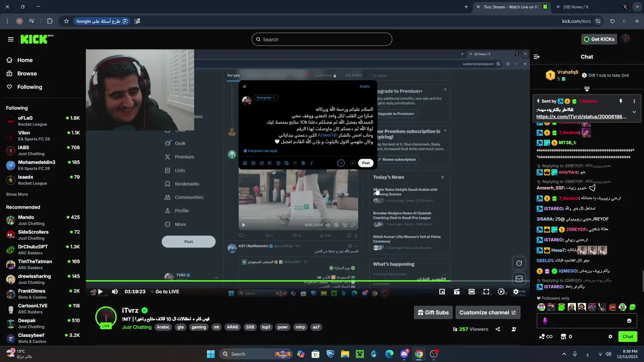Open Just Chatting category link
Image resolution: width=644 pixels, height=362 pixels.
(136, 327)
